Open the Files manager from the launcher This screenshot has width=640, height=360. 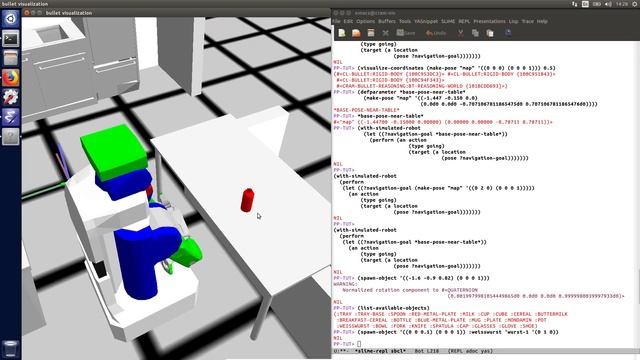(x=11, y=58)
